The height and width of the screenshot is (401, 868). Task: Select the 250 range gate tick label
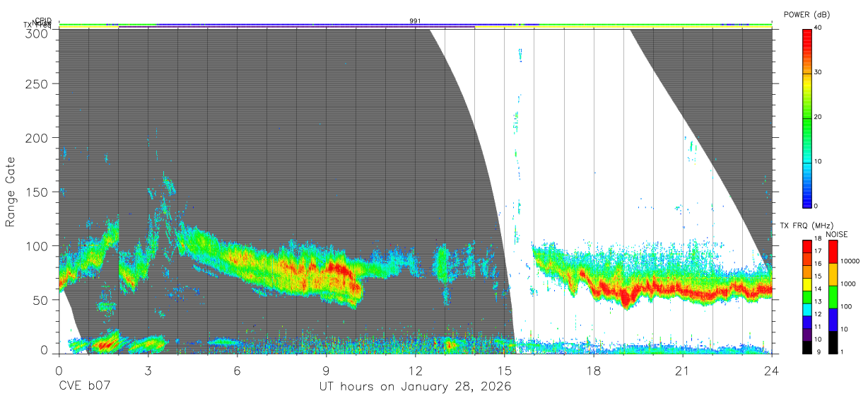[37, 84]
